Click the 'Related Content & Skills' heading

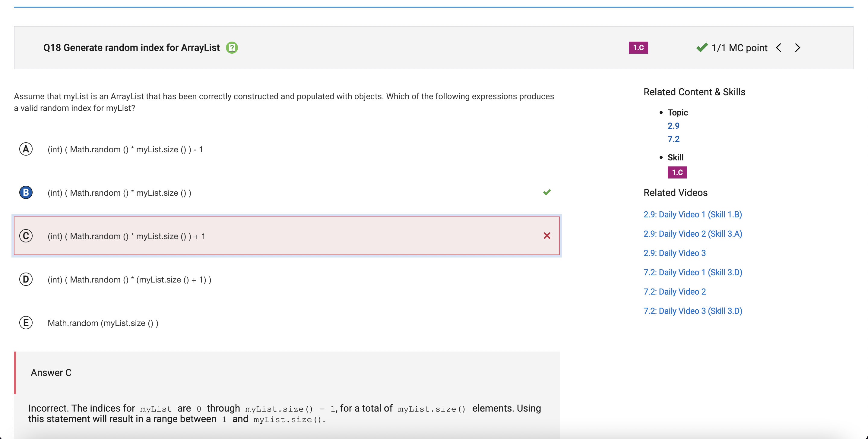pyautogui.click(x=694, y=92)
